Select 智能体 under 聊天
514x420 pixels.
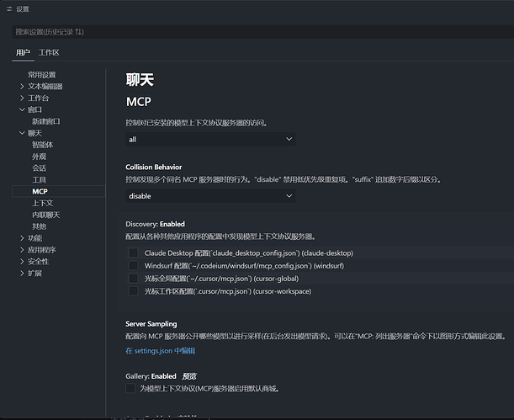tap(43, 145)
